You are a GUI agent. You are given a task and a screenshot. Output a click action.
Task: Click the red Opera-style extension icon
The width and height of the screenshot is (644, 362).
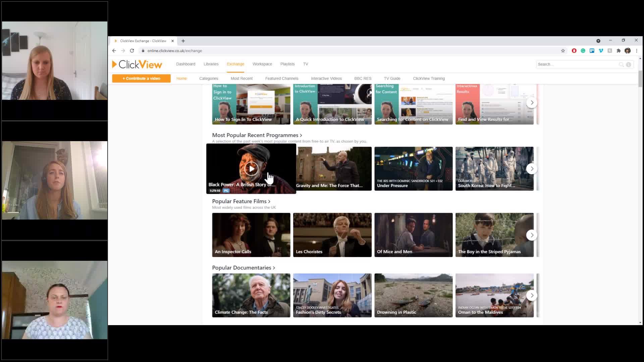pos(574,51)
